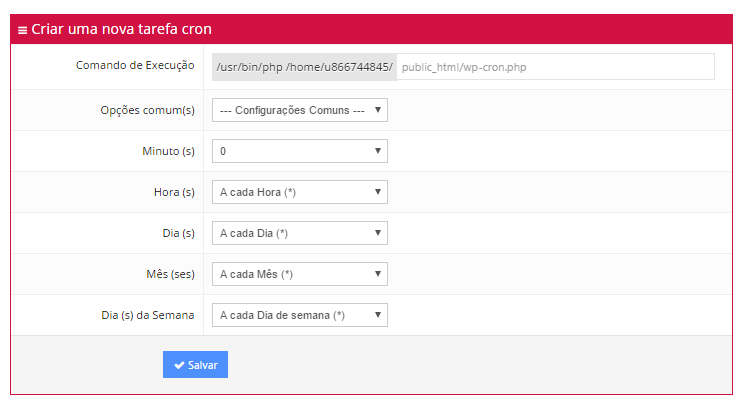Click the Comando de Execução label
The width and height of the screenshot is (741, 406).
[135, 66]
